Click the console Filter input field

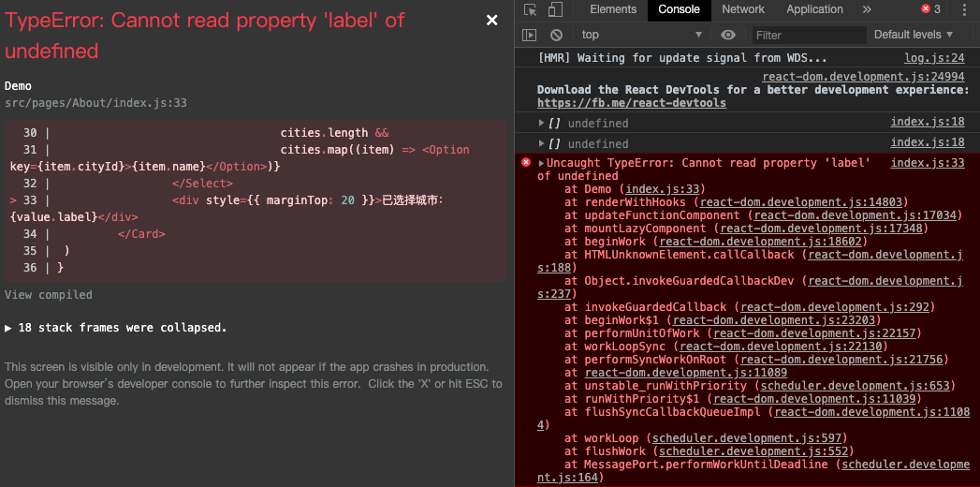[x=809, y=35]
